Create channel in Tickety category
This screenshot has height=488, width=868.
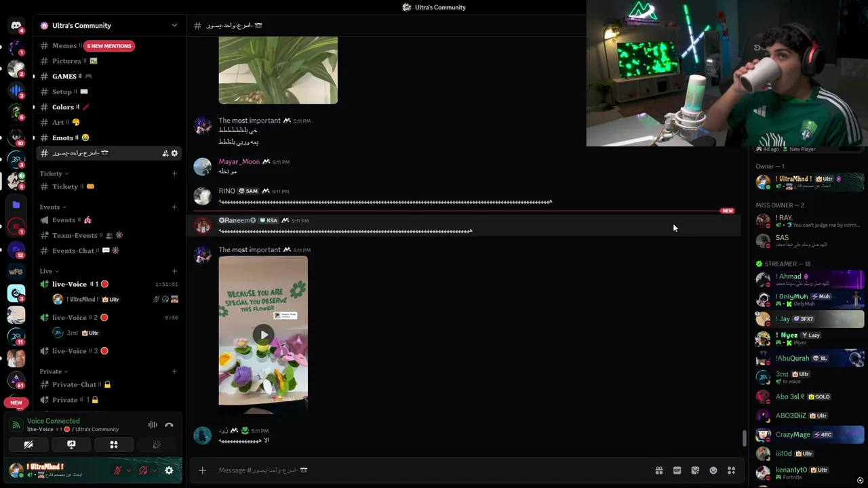[174, 174]
